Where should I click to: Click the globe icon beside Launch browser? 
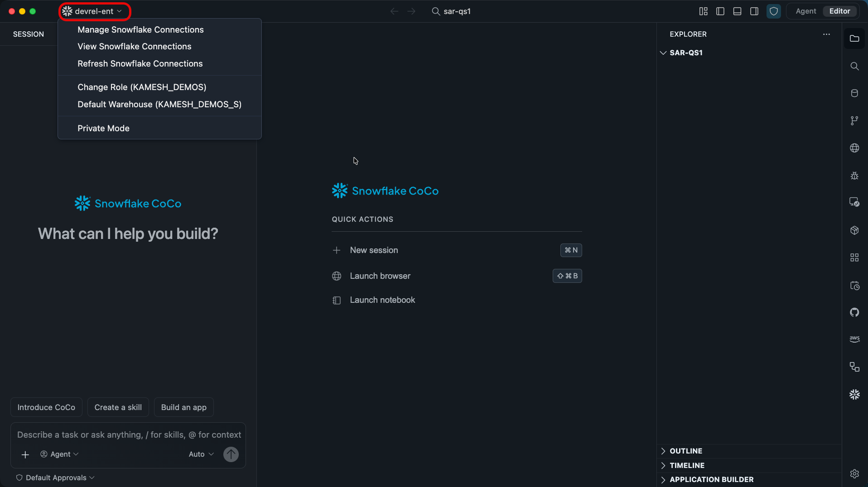337,276
